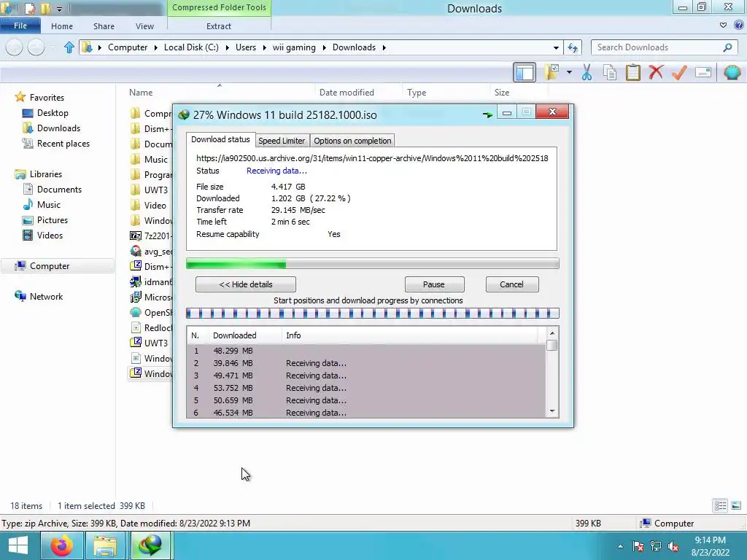
Task: Switch to Options on completion tab
Action: click(x=352, y=141)
